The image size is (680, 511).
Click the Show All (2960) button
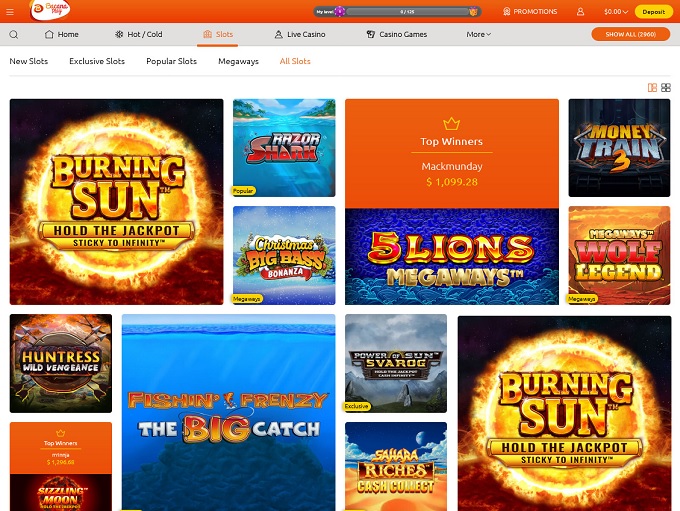pyautogui.click(x=630, y=34)
